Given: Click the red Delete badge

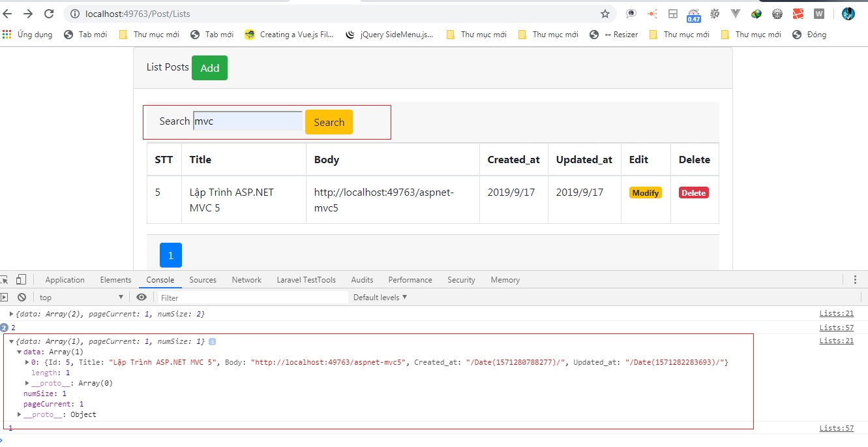Looking at the screenshot, I should click(694, 193).
